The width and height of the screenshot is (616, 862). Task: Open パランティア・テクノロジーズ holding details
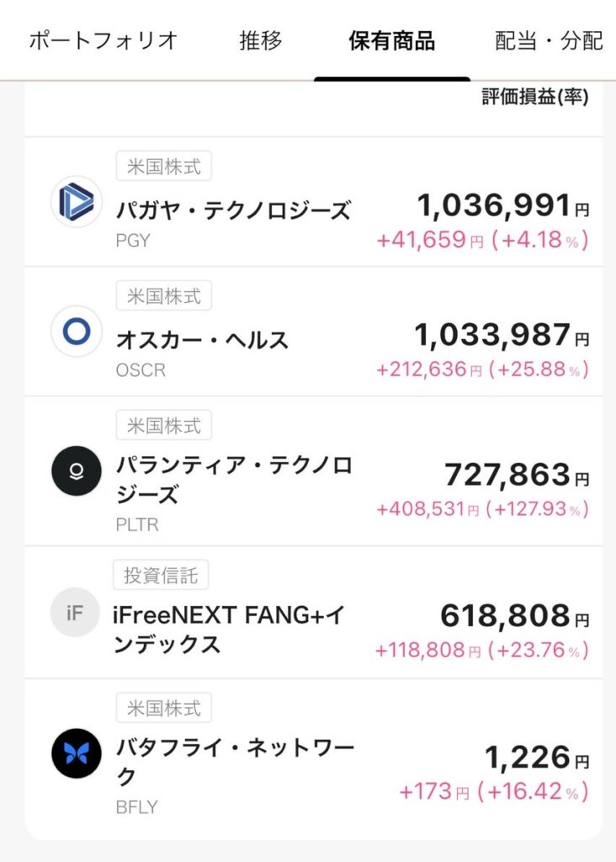coord(234,480)
